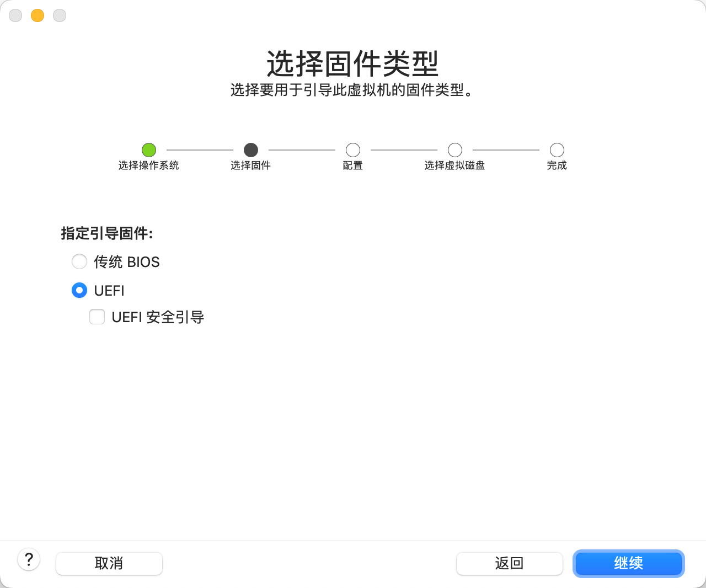Click the 选择固件 step circle
The height and width of the screenshot is (588, 706).
click(251, 150)
